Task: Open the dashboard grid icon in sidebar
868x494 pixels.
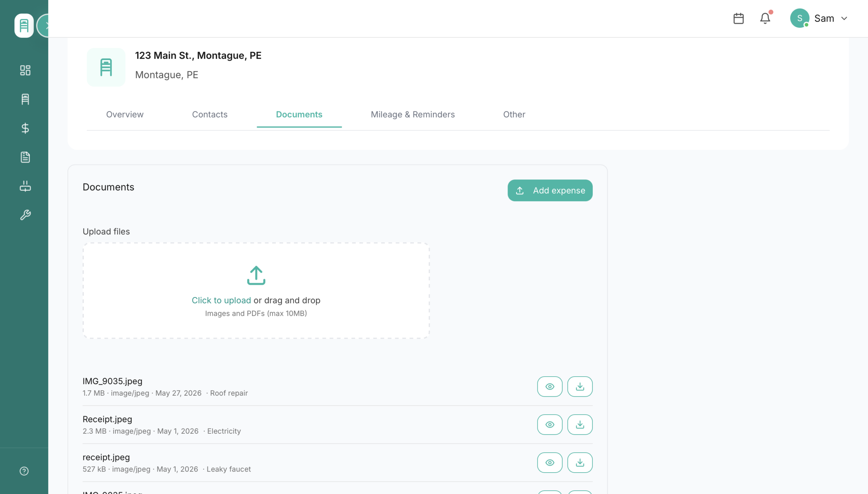Action: point(25,70)
